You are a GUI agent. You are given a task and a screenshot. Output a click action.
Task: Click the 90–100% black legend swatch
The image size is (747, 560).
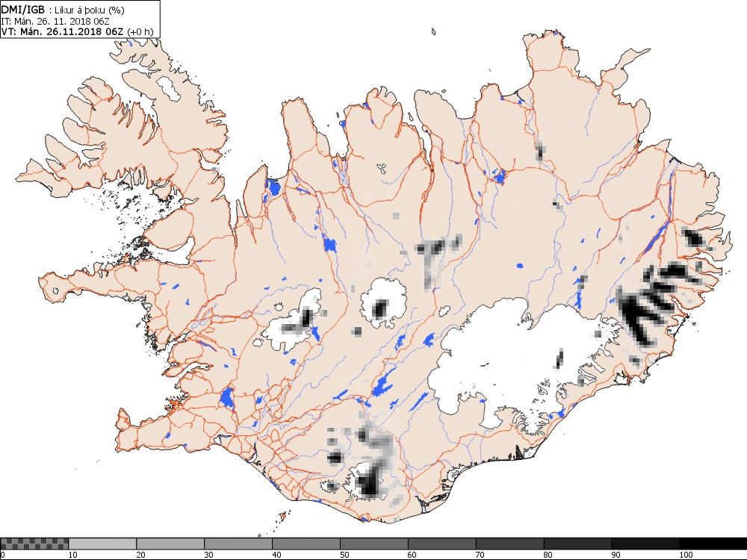[x=645, y=544]
